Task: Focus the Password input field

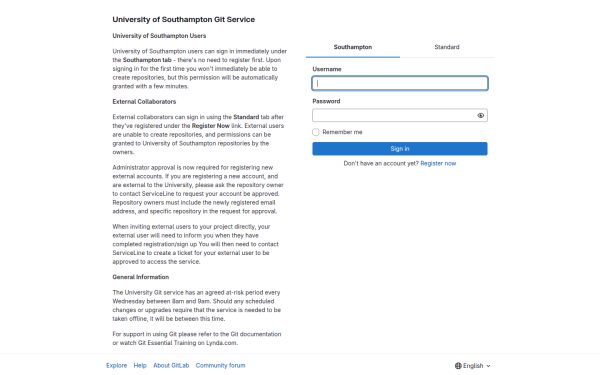Action: [x=400, y=116]
